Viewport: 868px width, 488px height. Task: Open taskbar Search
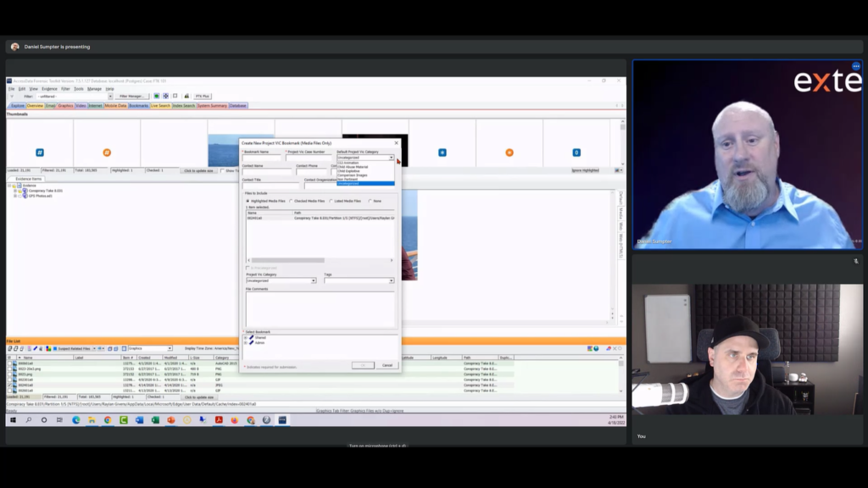coord(29,420)
